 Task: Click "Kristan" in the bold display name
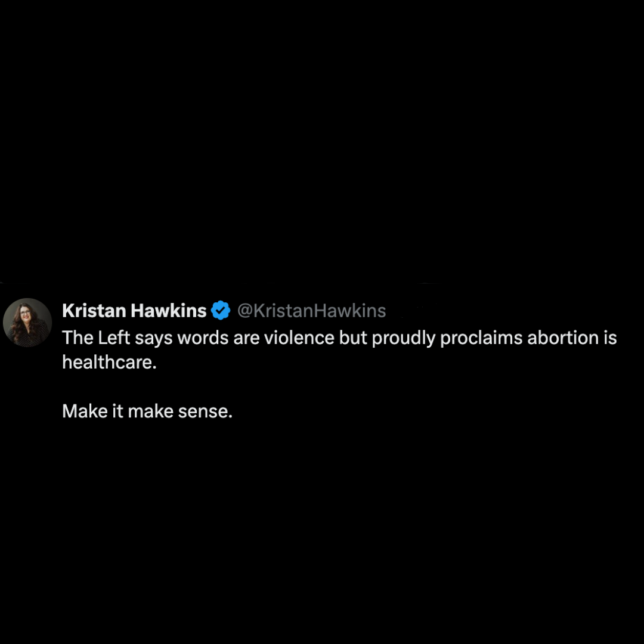click(94, 311)
